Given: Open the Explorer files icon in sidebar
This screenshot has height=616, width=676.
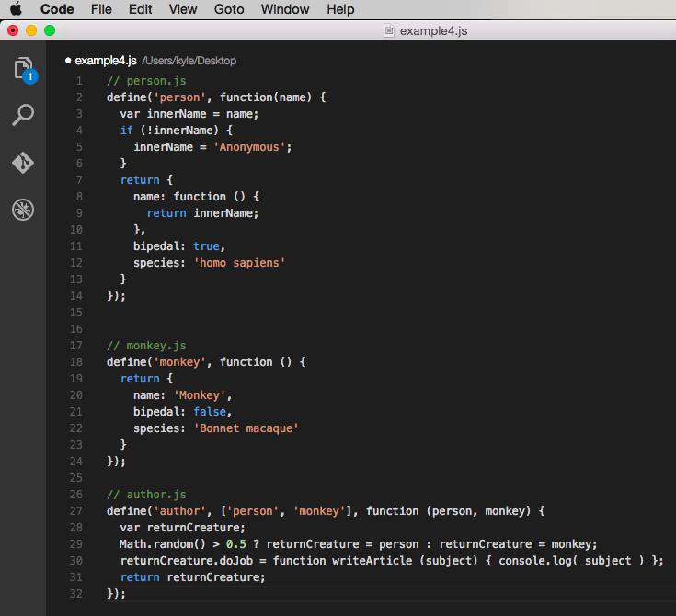Looking at the screenshot, I should pyautogui.click(x=24, y=69).
